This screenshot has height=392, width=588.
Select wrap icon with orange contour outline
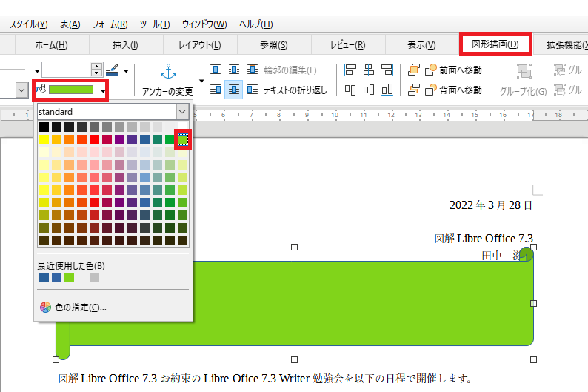click(x=253, y=70)
